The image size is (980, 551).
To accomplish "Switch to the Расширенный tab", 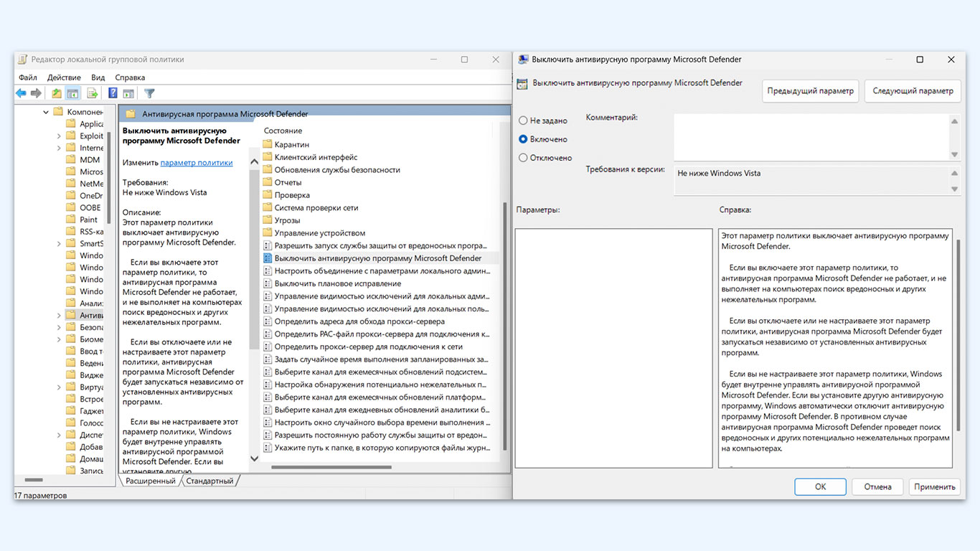I will click(150, 481).
